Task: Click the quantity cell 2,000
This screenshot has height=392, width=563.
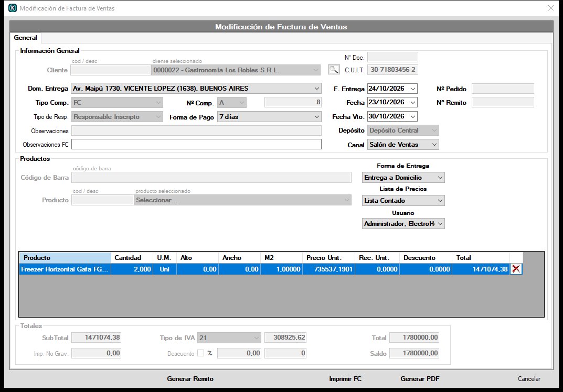Action: pyautogui.click(x=132, y=269)
